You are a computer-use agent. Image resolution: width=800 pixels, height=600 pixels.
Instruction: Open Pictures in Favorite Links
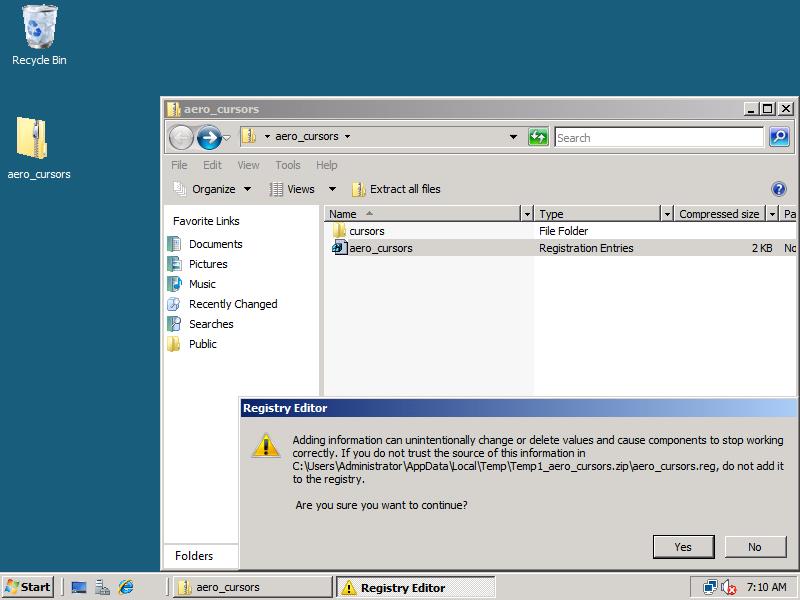(x=208, y=264)
